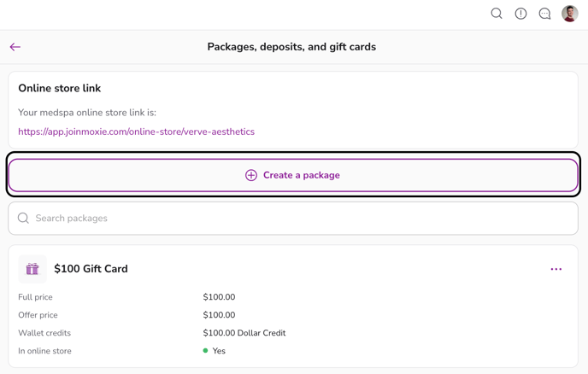Go back using the purple arrow
The width and height of the screenshot is (588, 374).
(x=15, y=47)
